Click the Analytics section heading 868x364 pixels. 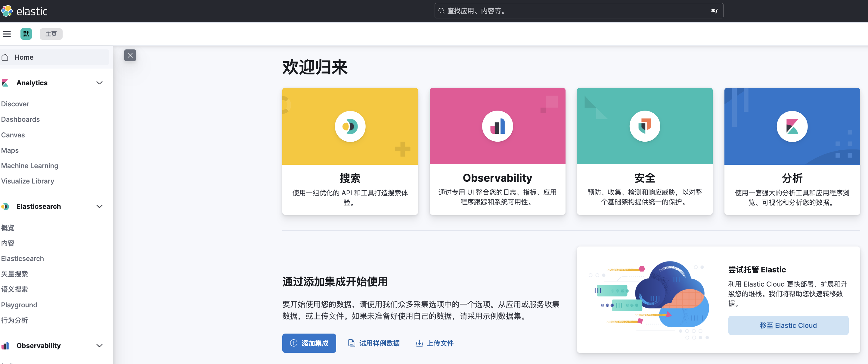click(x=32, y=83)
